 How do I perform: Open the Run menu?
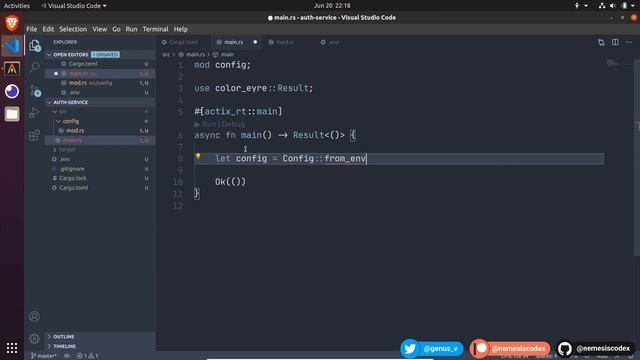tap(131, 29)
